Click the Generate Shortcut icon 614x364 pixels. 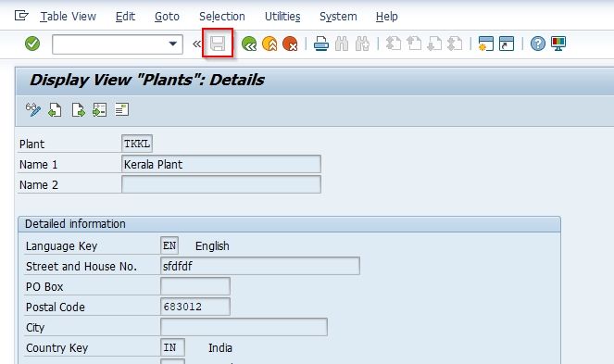pos(507,44)
